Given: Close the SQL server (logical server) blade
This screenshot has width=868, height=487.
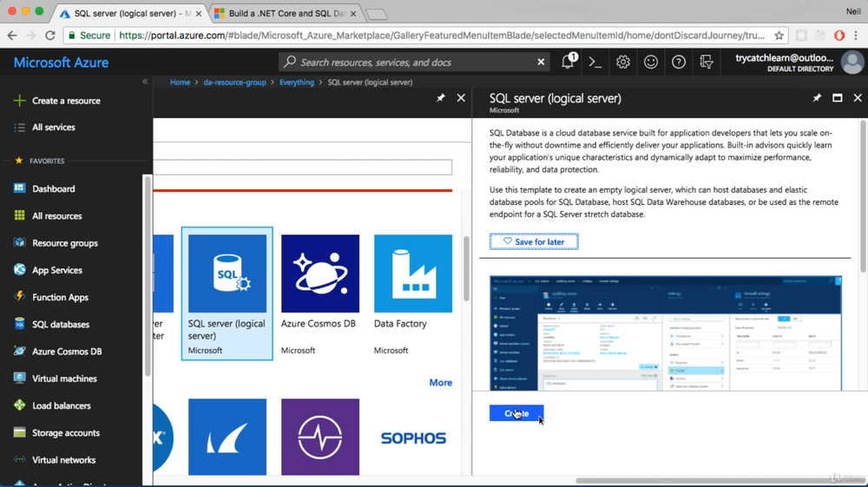Looking at the screenshot, I should (858, 98).
